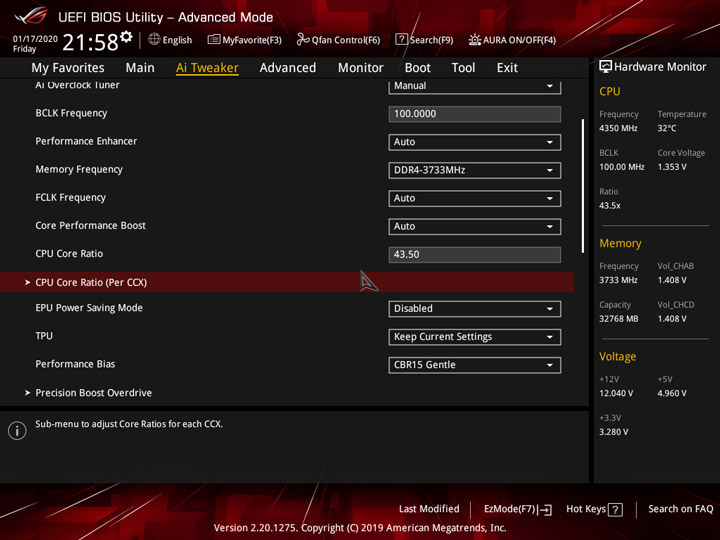Click the EzMode exit arrow icon
The image size is (720, 540).
[x=546, y=509]
